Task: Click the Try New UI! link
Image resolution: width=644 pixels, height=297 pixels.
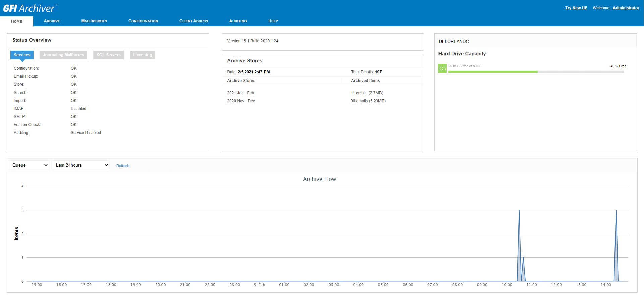Action: (x=576, y=8)
